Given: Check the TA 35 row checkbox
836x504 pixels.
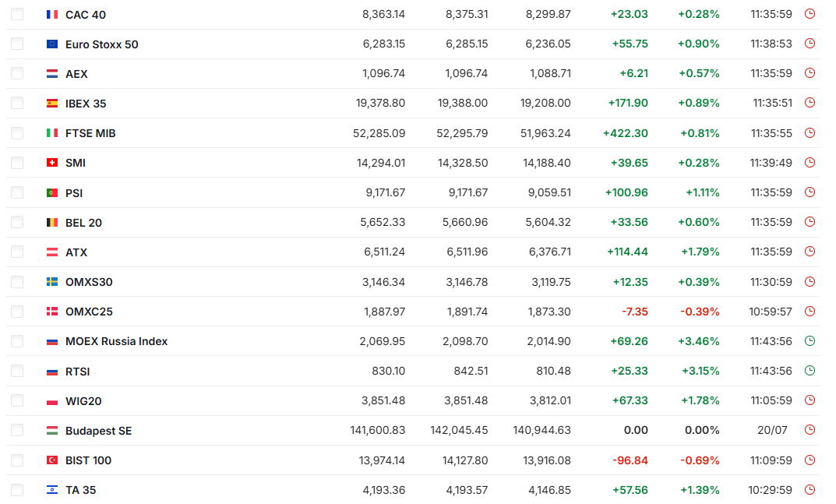Looking at the screenshot, I should [17, 490].
